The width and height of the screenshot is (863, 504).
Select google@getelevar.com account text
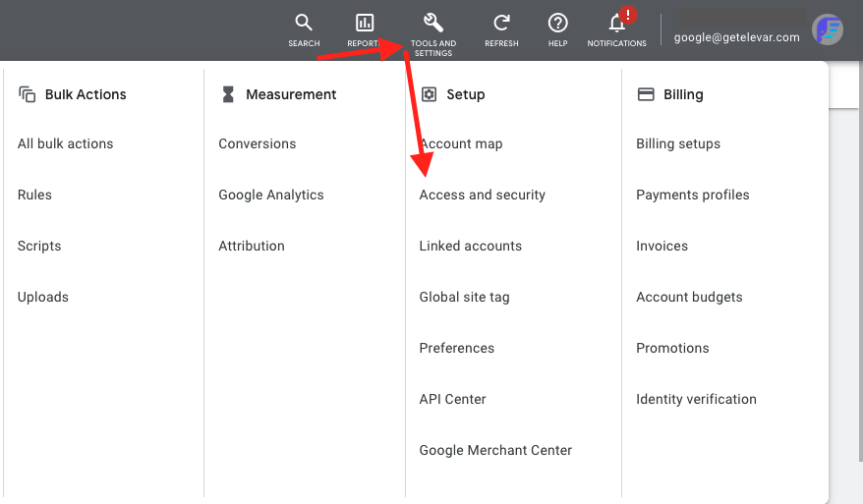coord(736,37)
